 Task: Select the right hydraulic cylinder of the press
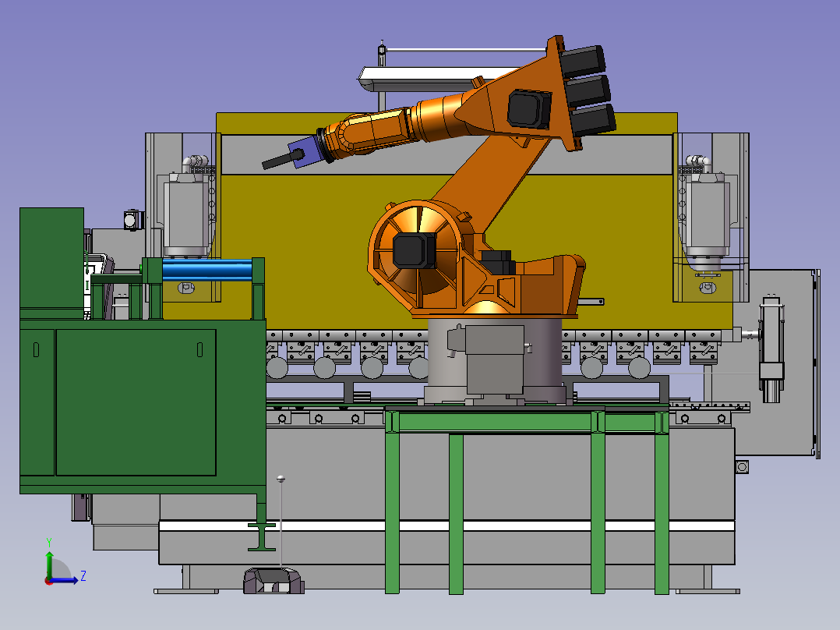(708, 219)
